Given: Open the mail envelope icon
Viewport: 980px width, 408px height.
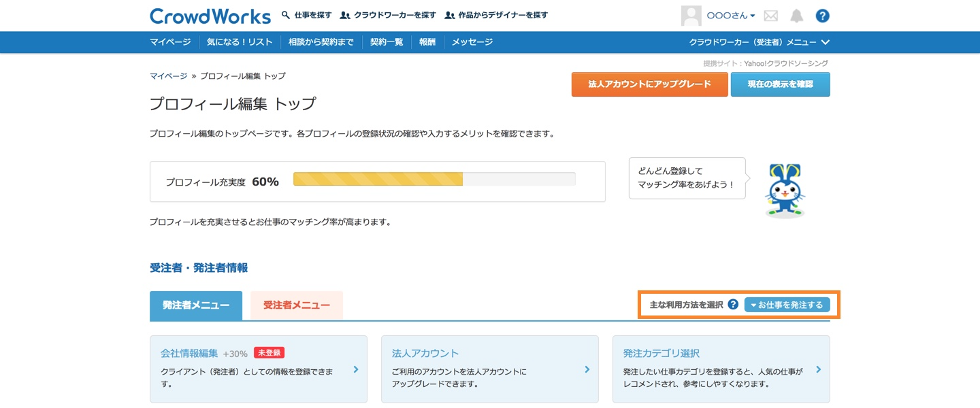Looking at the screenshot, I should [770, 16].
